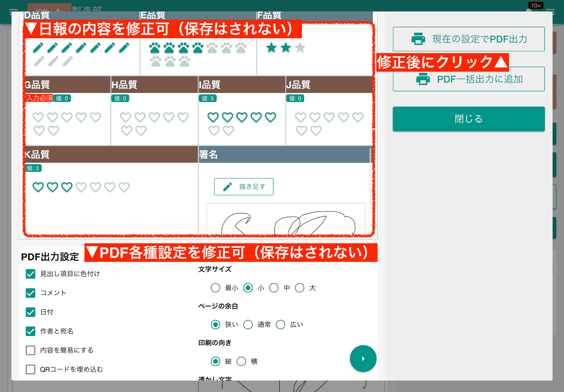This screenshot has width=564, height=392.
Task: Click the 閉じる button
Action: click(x=468, y=119)
